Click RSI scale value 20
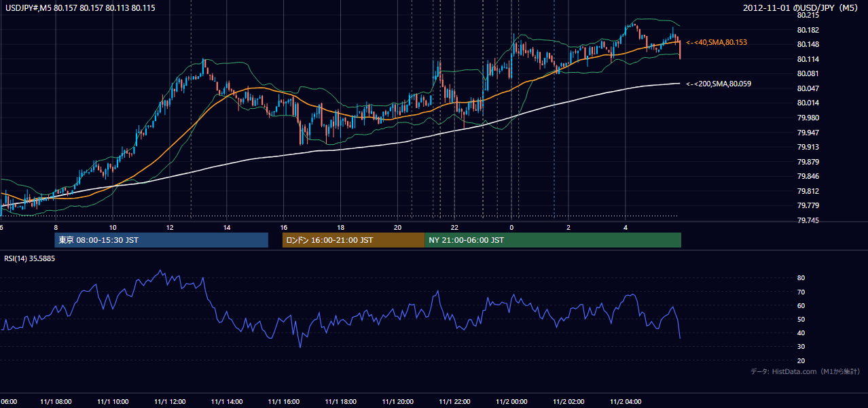 coord(801,360)
